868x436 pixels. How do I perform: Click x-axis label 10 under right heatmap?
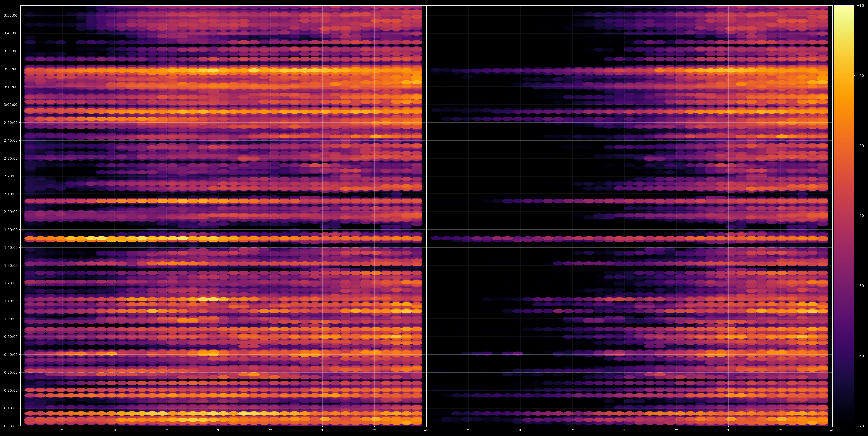point(520,430)
